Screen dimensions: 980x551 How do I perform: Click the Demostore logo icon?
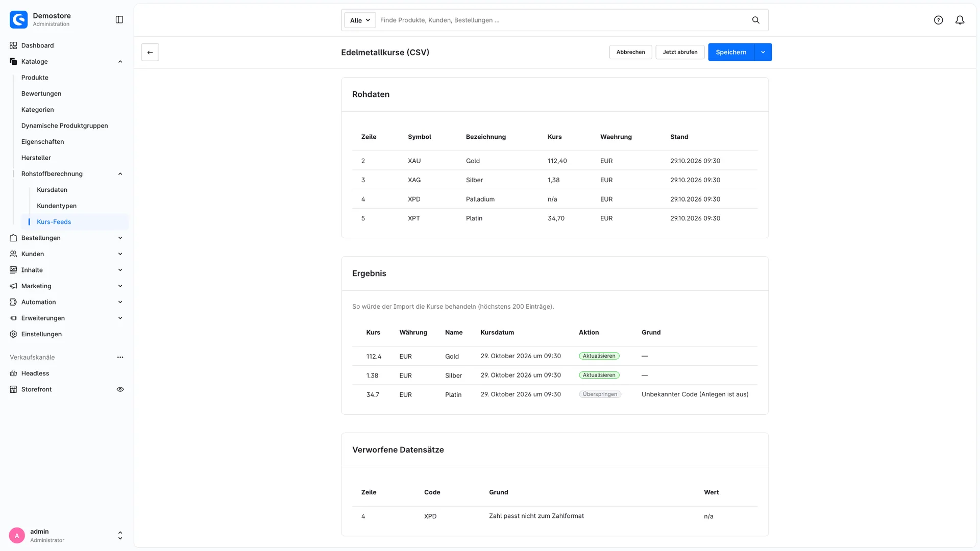pyautogui.click(x=19, y=19)
